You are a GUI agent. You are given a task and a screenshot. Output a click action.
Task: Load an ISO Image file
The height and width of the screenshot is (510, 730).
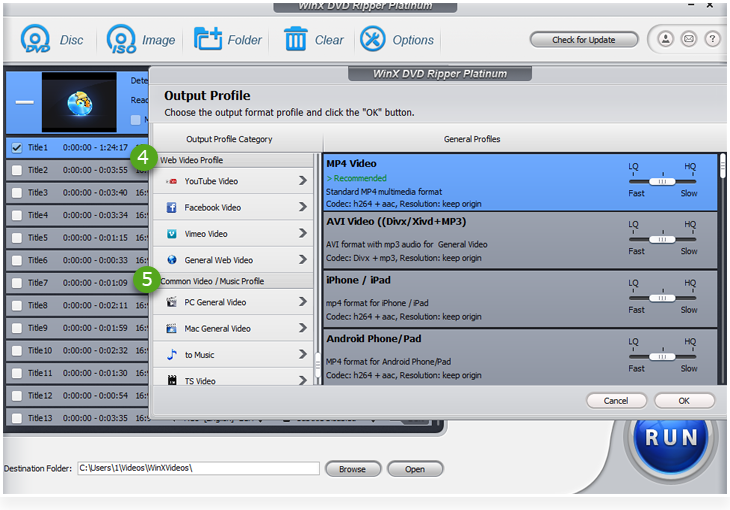pos(122,39)
